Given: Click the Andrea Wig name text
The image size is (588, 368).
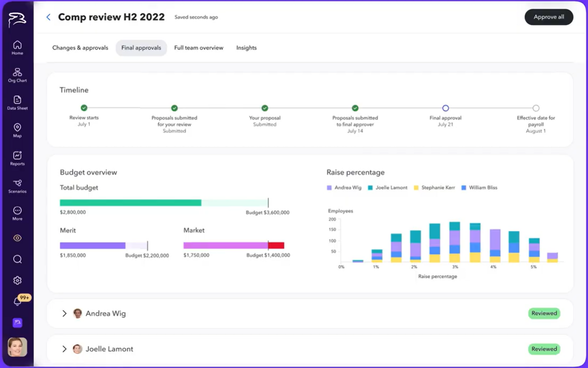Looking at the screenshot, I should [x=106, y=314].
